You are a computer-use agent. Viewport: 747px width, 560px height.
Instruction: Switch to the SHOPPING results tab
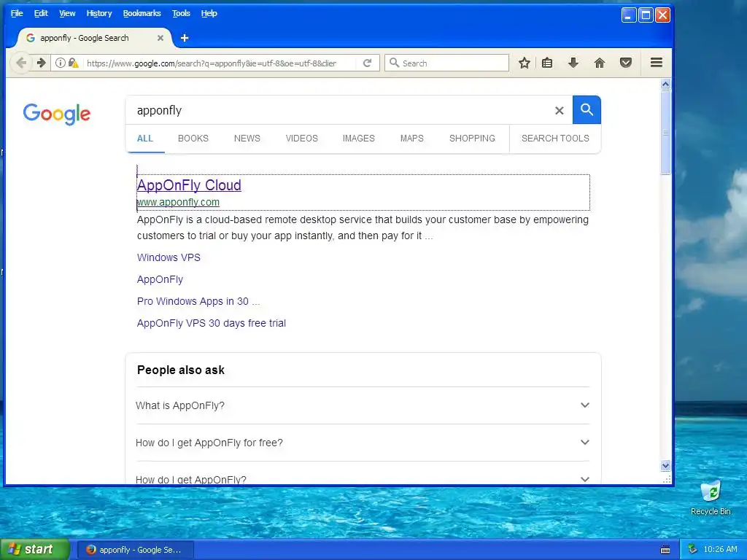click(472, 139)
